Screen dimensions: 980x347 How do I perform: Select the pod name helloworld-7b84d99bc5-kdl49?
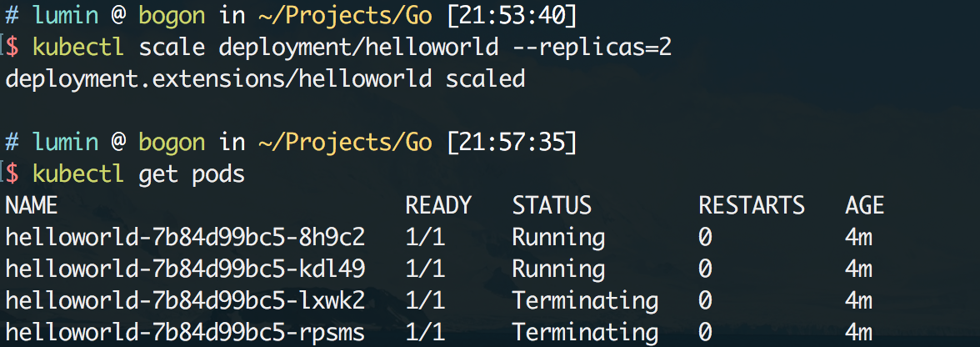tap(185, 269)
